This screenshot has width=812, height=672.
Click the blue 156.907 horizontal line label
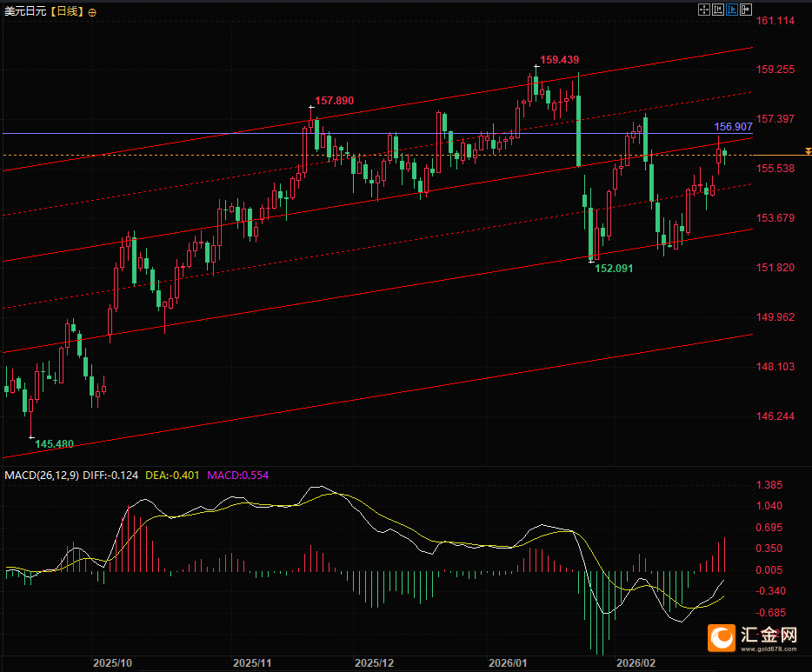coord(733,126)
